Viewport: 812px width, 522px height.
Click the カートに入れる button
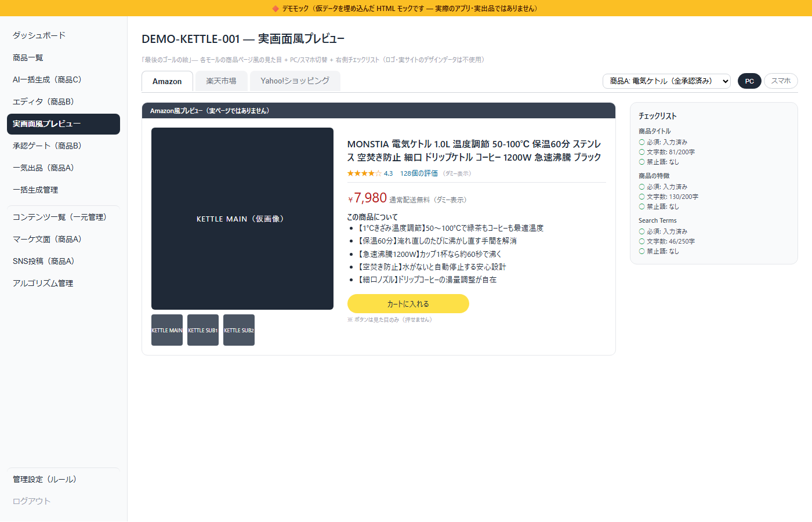tap(408, 304)
